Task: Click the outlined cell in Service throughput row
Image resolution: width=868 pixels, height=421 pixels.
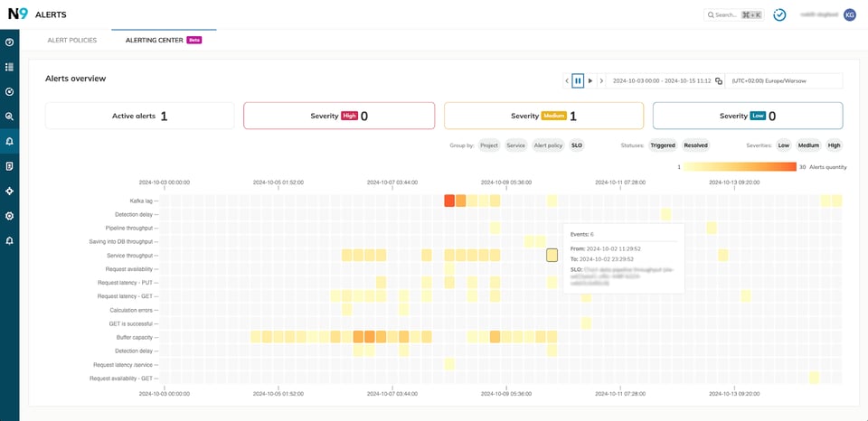Action: click(552, 255)
